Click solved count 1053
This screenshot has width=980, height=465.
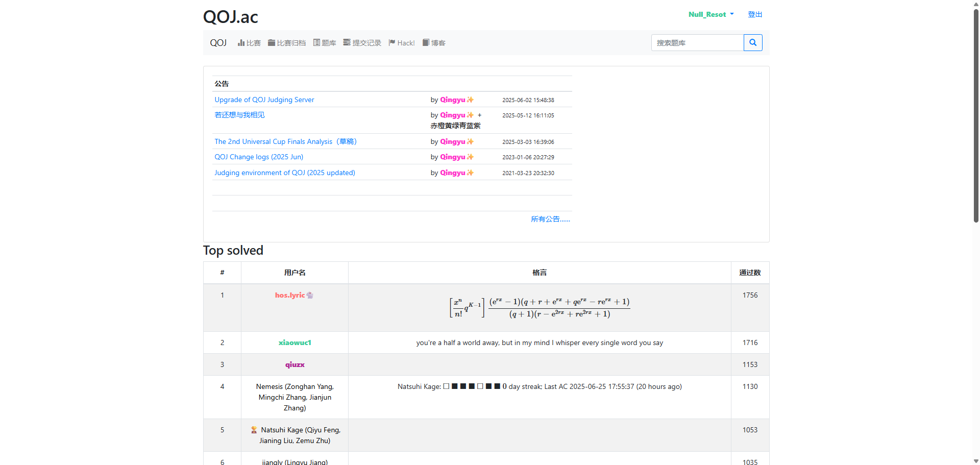pyautogui.click(x=750, y=430)
